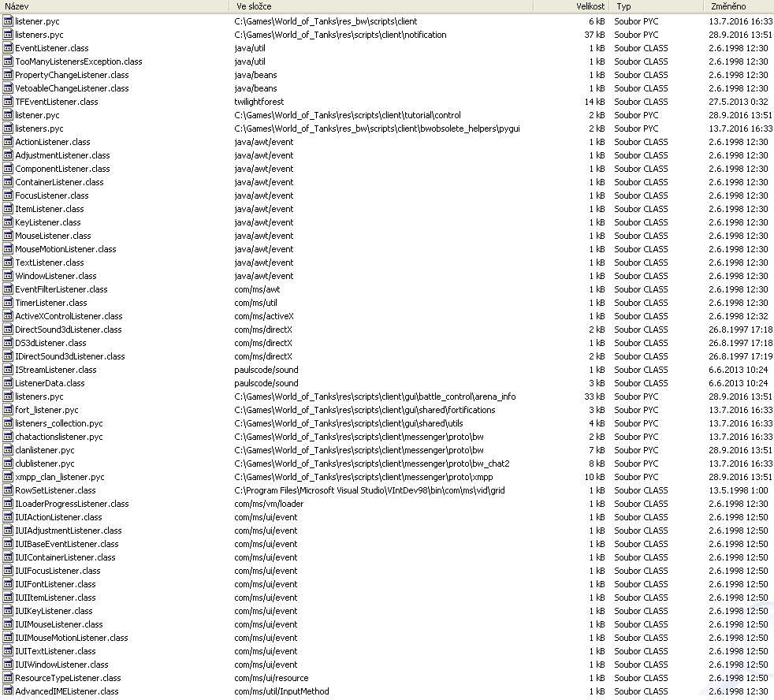The image size is (774, 700).
Task: Select the file IUIKeyListener.class
Action: [54, 611]
